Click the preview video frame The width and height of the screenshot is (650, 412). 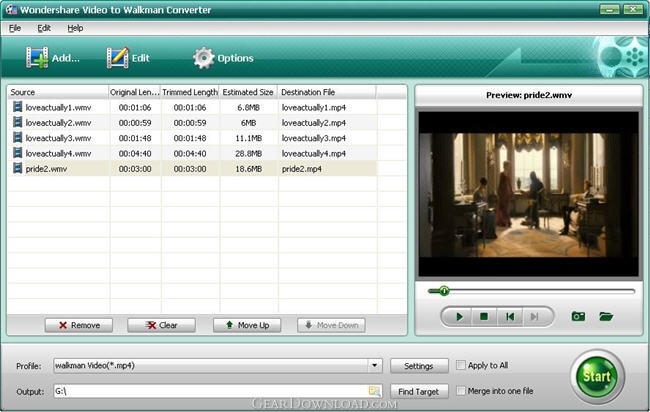[529, 194]
